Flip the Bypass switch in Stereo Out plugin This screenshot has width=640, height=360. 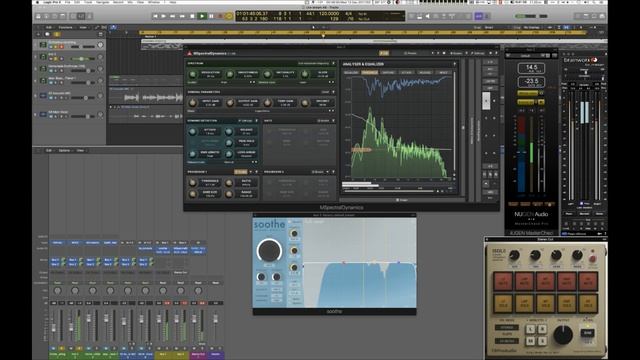pos(588,333)
